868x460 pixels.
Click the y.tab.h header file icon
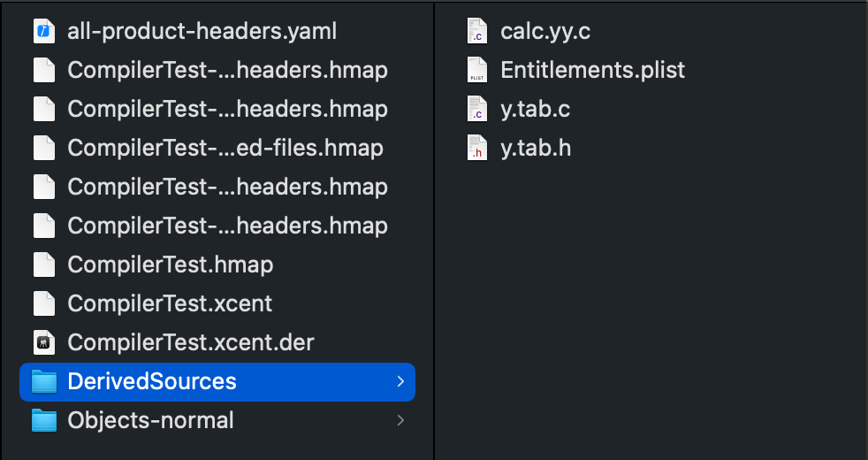(477, 148)
